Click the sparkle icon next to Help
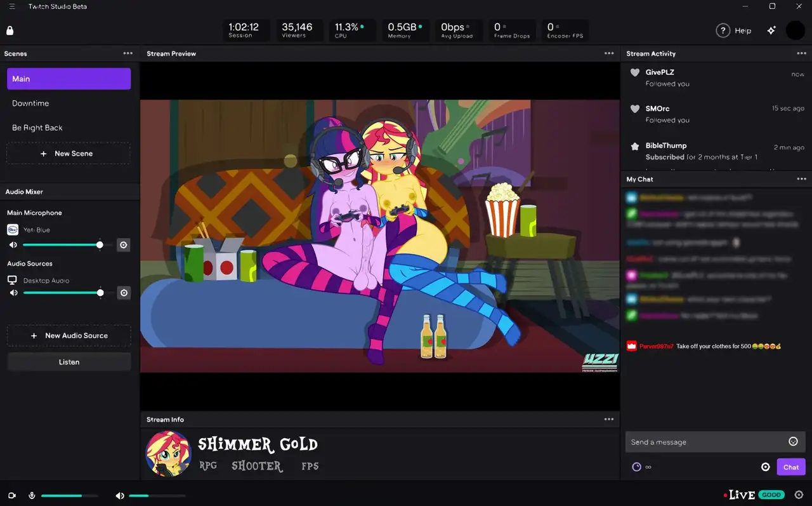 pyautogui.click(x=771, y=30)
